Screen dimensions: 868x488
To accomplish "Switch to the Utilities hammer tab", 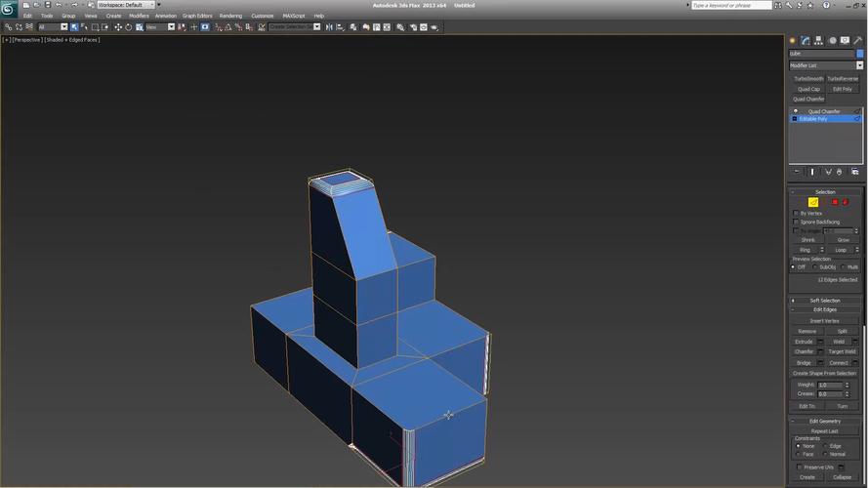I will 857,40.
